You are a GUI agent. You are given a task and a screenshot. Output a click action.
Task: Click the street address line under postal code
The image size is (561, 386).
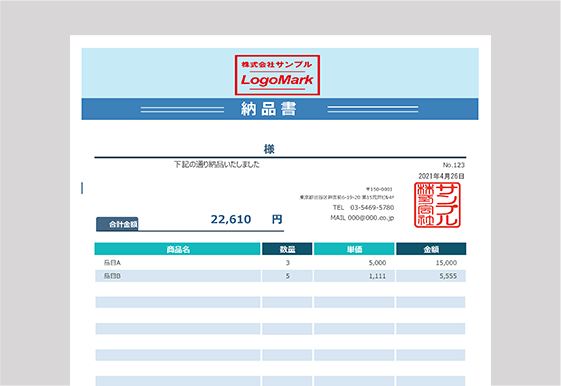347,197
